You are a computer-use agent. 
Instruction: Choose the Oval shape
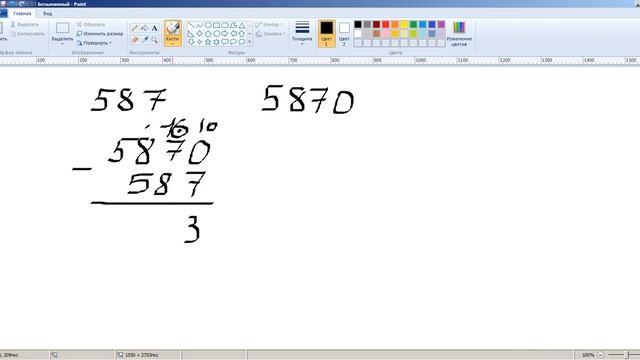pyautogui.click(x=208, y=25)
